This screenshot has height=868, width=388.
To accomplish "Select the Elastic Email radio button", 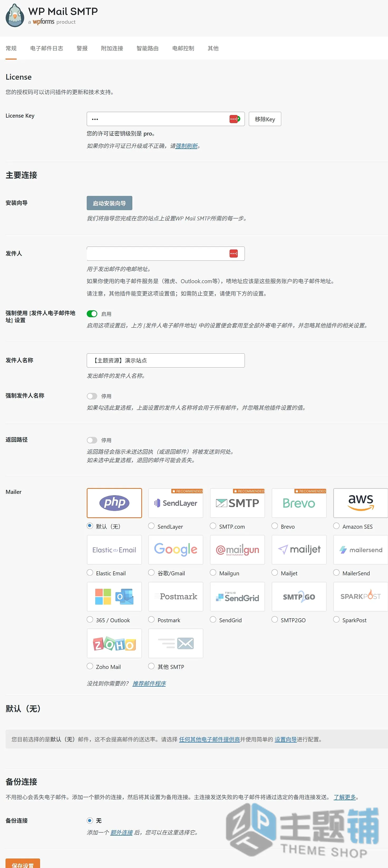I will [90, 572].
